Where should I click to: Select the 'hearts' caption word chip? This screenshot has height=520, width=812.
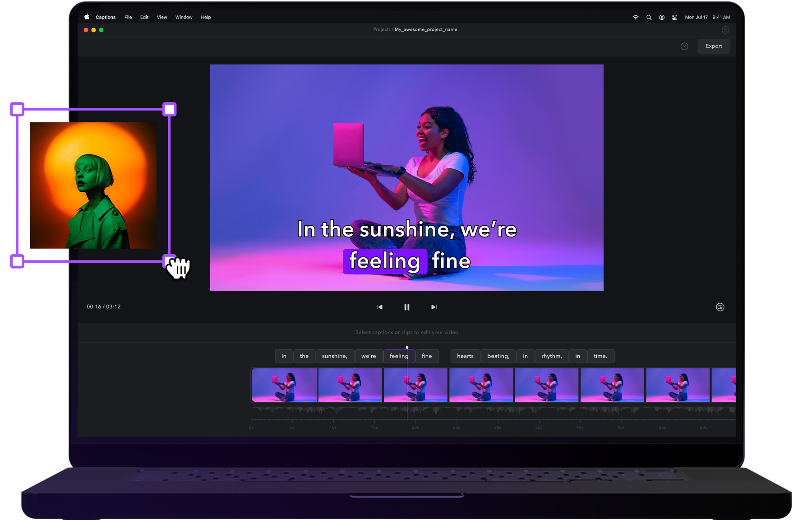point(465,356)
